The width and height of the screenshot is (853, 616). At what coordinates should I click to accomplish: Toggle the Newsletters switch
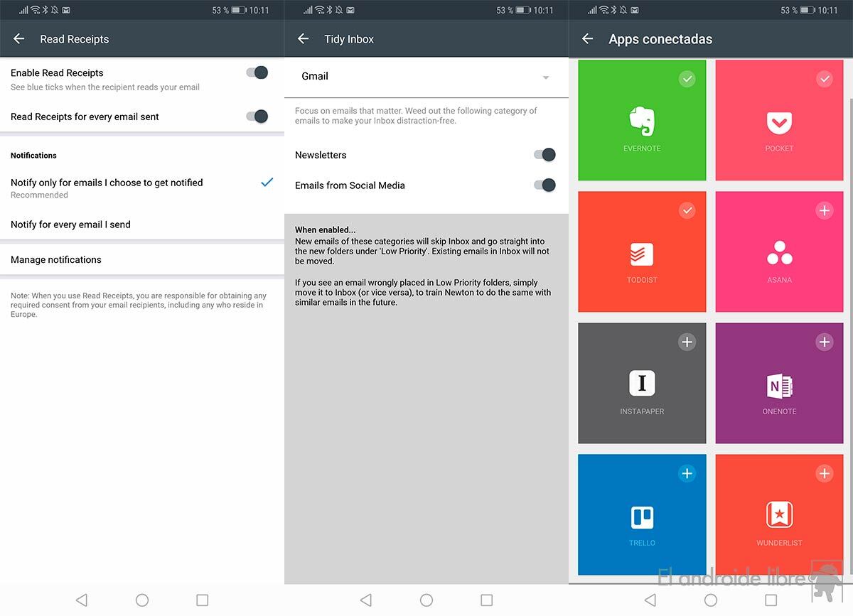pos(544,155)
